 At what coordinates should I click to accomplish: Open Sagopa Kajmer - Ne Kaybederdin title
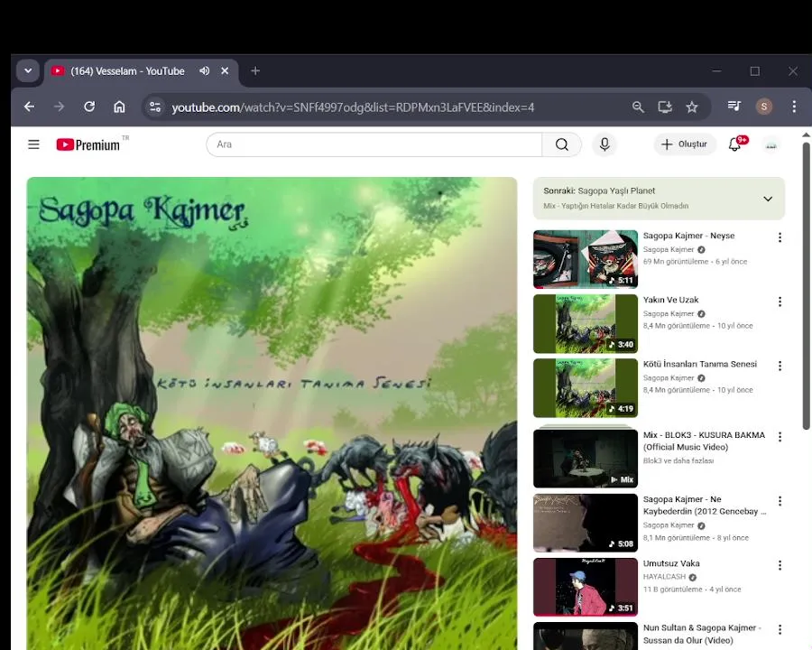[x=705, y=506]
